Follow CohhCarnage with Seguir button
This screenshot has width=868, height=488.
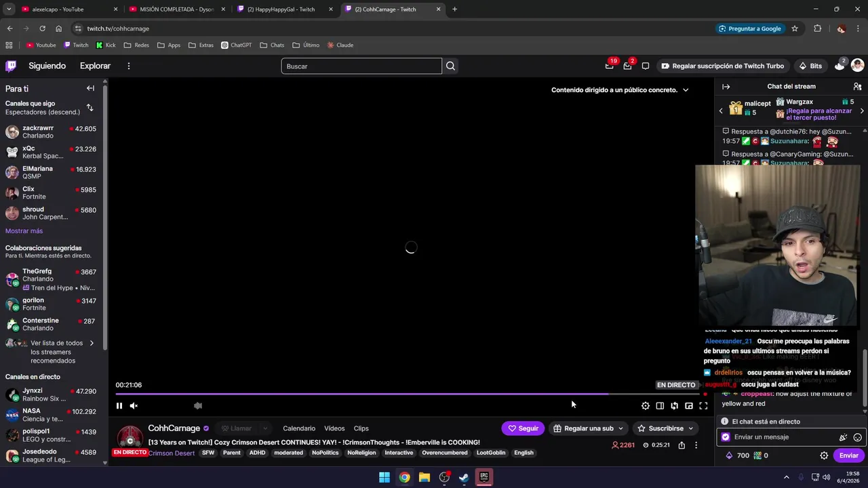[x=523, y=428]
